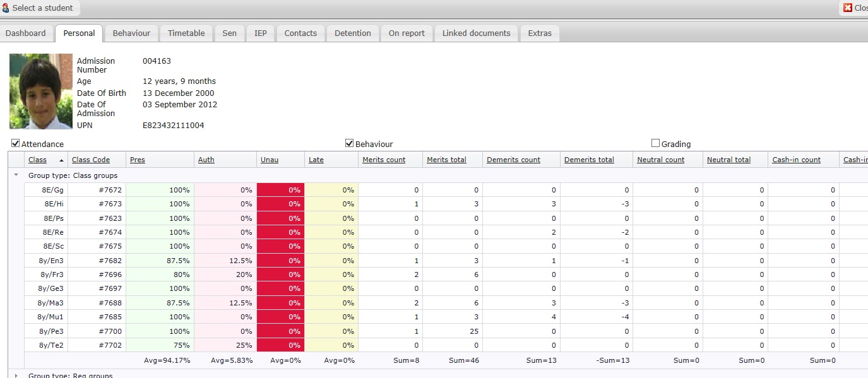Click the Class column sort arrow
The height and width of the screenshot is (378, 868).
(61, 160)
